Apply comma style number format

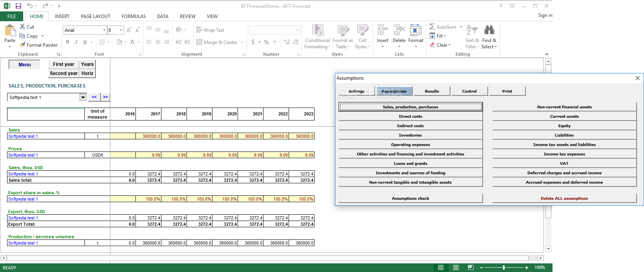(275, 42)
